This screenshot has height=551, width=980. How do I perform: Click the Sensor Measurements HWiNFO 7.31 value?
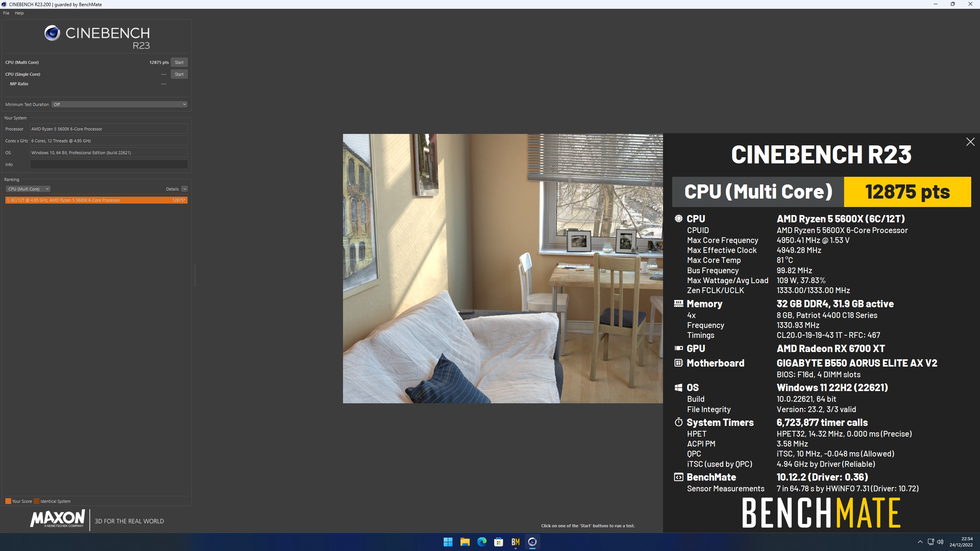tap(848, 489)
